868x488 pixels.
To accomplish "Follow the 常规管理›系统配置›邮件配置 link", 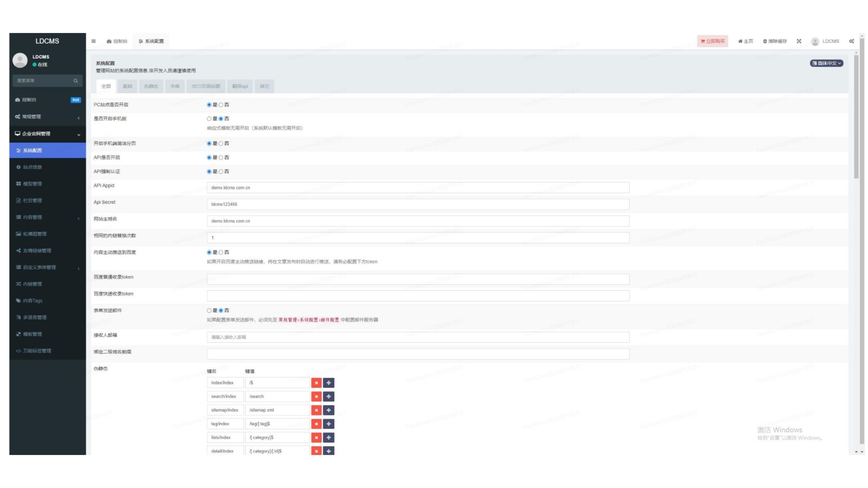I will pyautogui.click(x=309, y=320).
